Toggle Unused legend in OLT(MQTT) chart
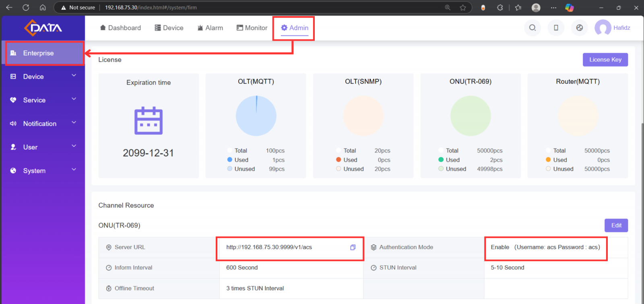This screenshot has height=304, width=644. (241, 169)
